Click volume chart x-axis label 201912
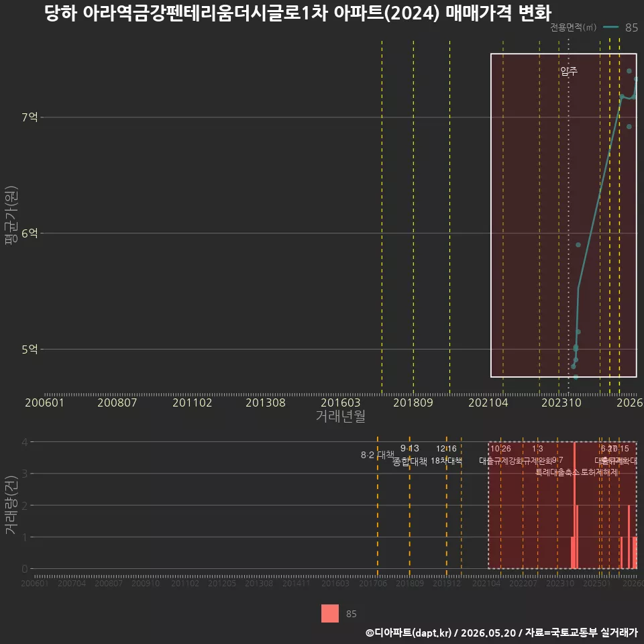Screen dimensions: 644x644 [x=447, y=583]
